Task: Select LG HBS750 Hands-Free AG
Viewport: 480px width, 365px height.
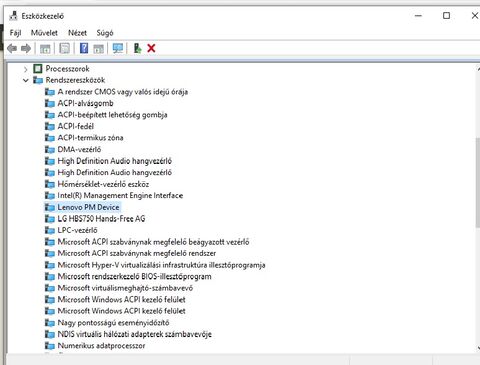Action: (101, 219)
